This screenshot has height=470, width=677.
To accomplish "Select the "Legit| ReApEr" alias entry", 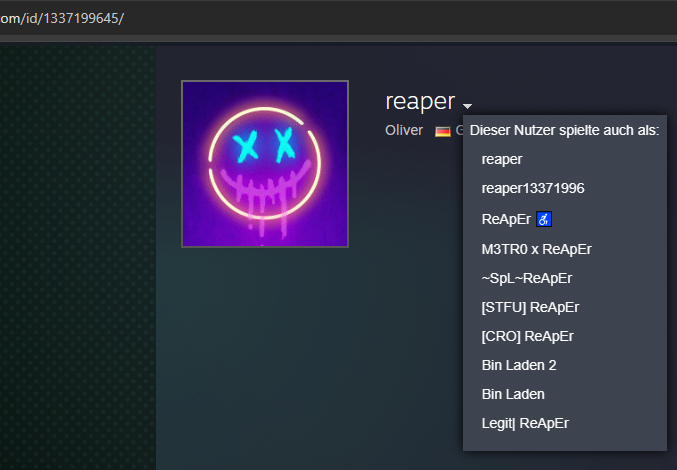I will (525, 423).
